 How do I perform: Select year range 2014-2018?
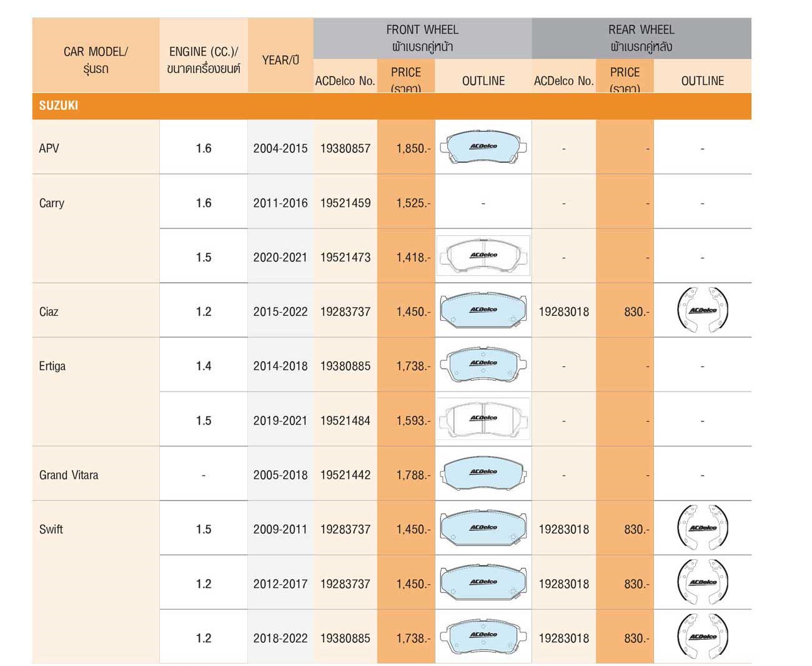point(280,366)
